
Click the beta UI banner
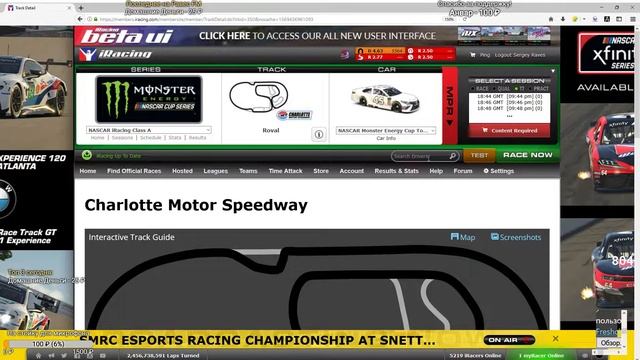317,36
